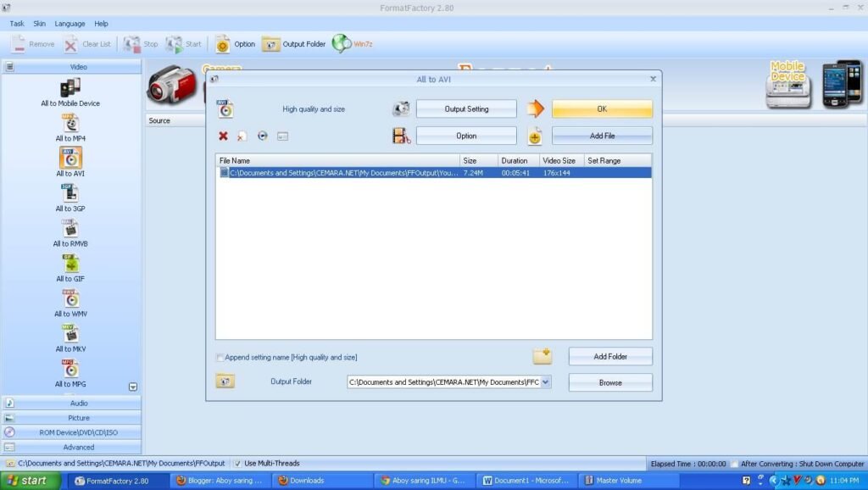868x490 pixels.
Task: Click the film clip icon beside Option
Action: click(x=401, y=136)
